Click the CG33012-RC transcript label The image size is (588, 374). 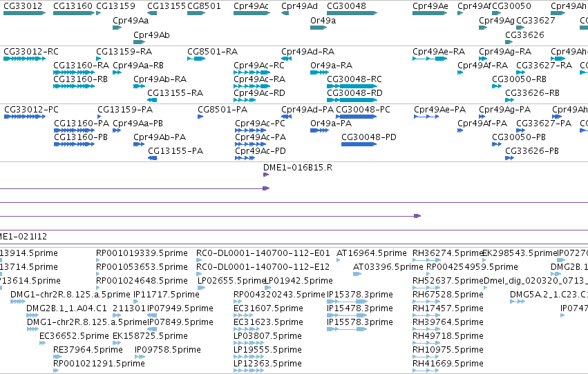pos(31,52)
